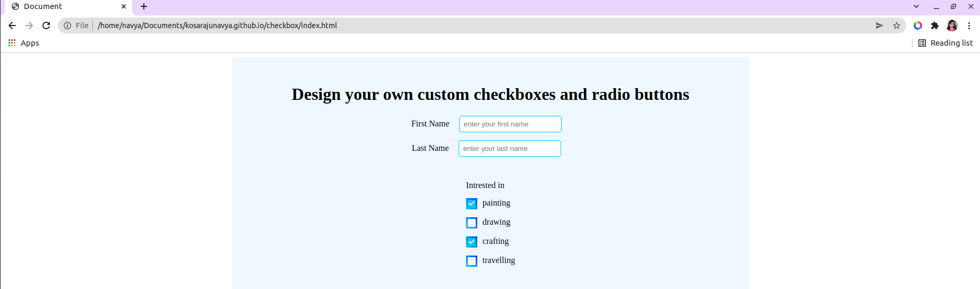Click the Last Name label
Viewport: 980px width, 289px height.
pyautogui.click(x=430, y=148)
